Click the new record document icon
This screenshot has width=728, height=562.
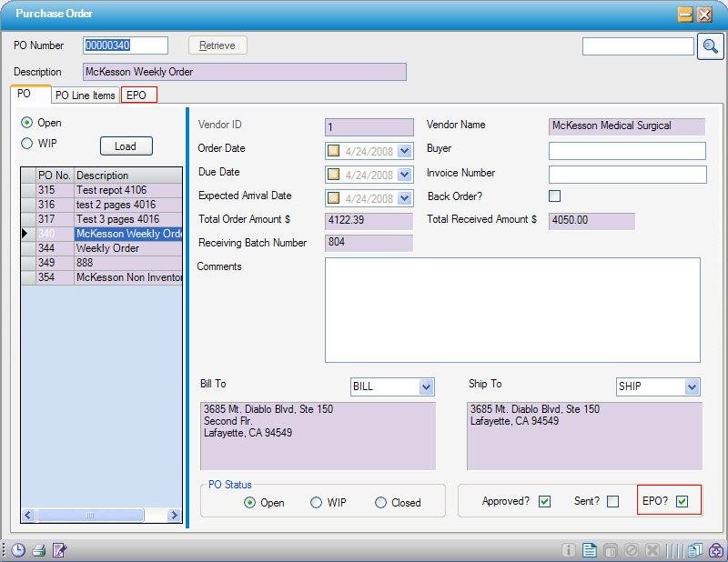coord(589,550)
